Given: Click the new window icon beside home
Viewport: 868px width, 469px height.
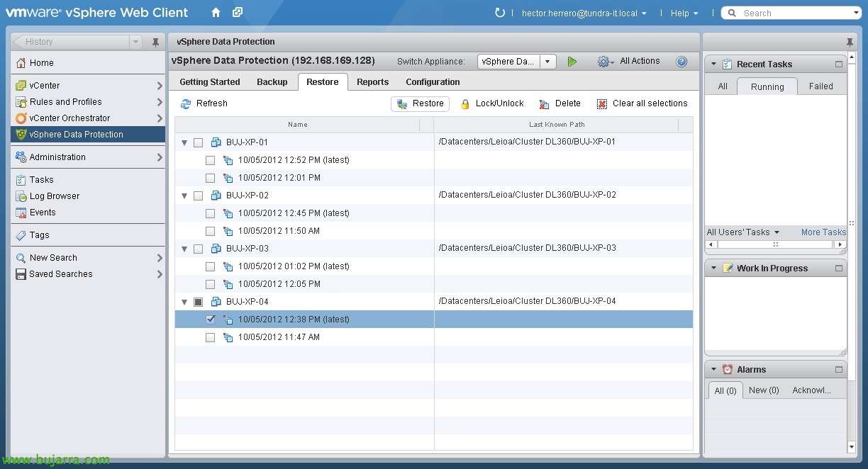Looking at the screenshot, I should (x=238, y=13).
